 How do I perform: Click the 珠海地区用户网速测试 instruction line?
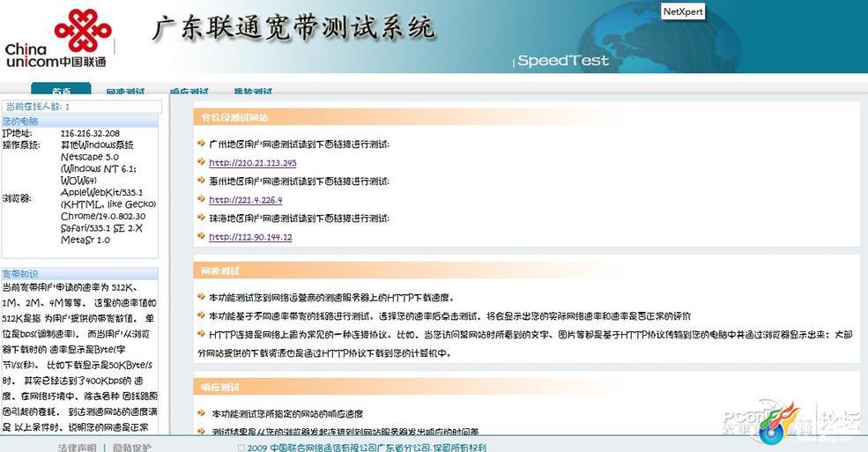tap(299, 219)
